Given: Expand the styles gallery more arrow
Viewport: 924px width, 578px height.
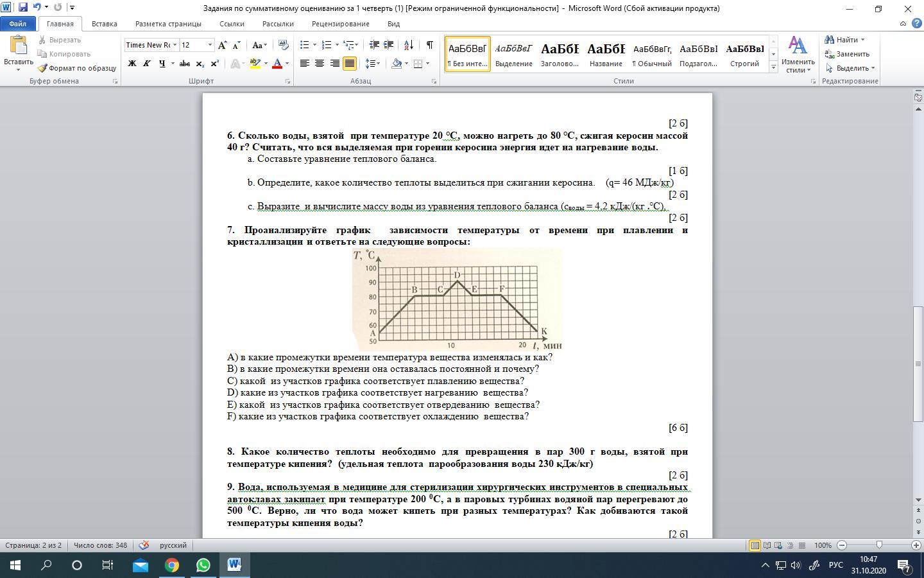Looking at the screenshot, I should 773,67.
